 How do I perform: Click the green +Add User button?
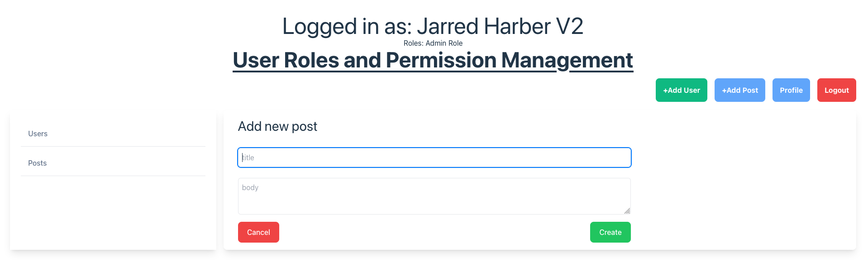coord(681,90)
